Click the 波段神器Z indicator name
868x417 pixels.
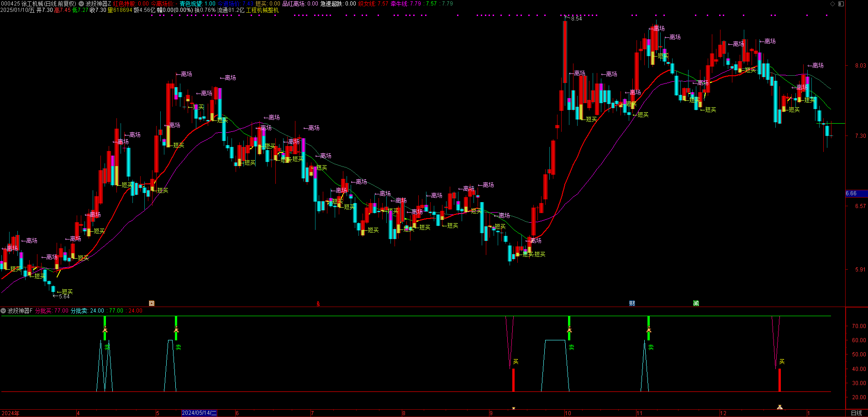98,4
